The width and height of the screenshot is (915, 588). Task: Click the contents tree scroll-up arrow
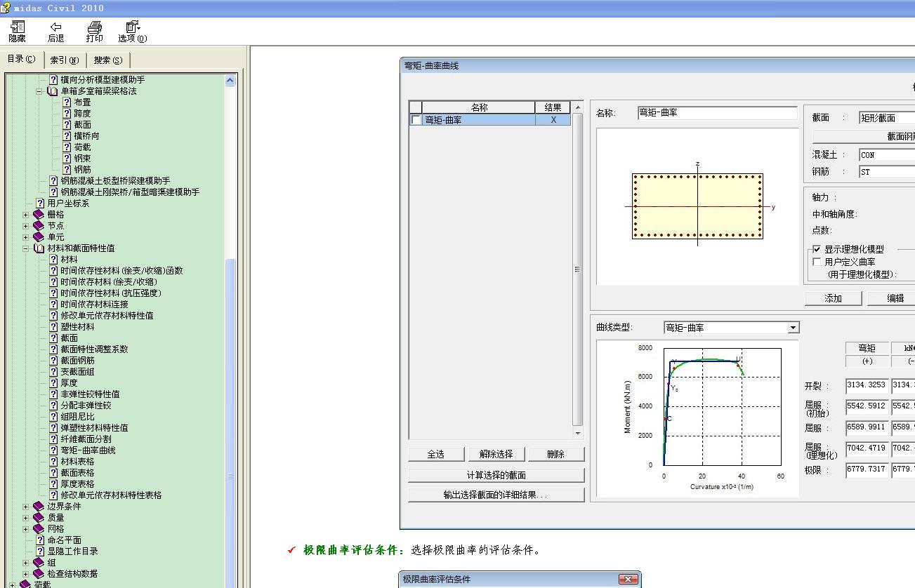pyautogui.click(x=230, y=81)
